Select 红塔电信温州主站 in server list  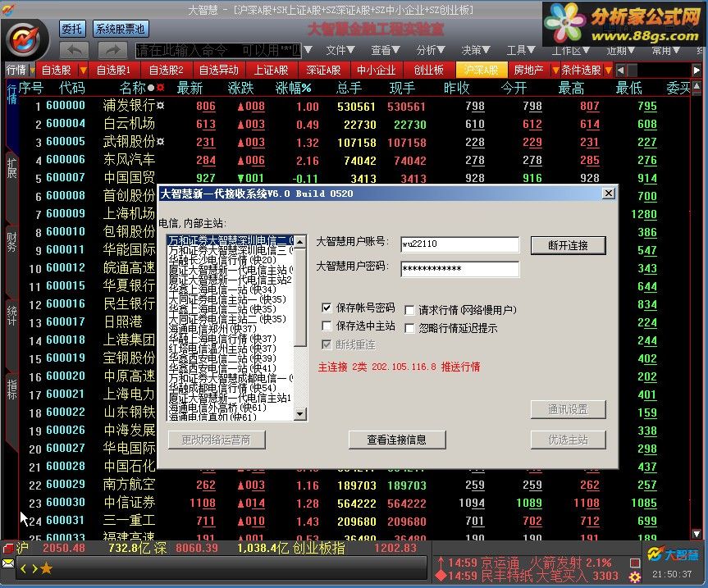click(231, 349)
